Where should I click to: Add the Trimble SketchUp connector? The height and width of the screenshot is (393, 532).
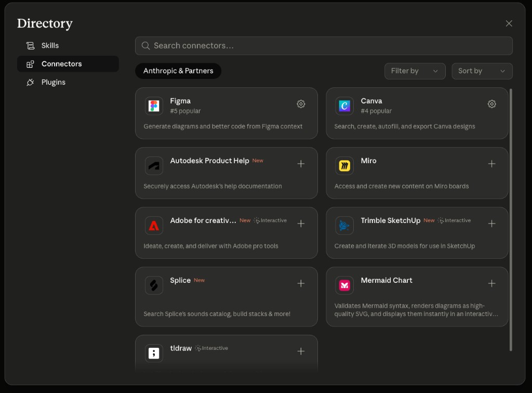pos(491,224)
